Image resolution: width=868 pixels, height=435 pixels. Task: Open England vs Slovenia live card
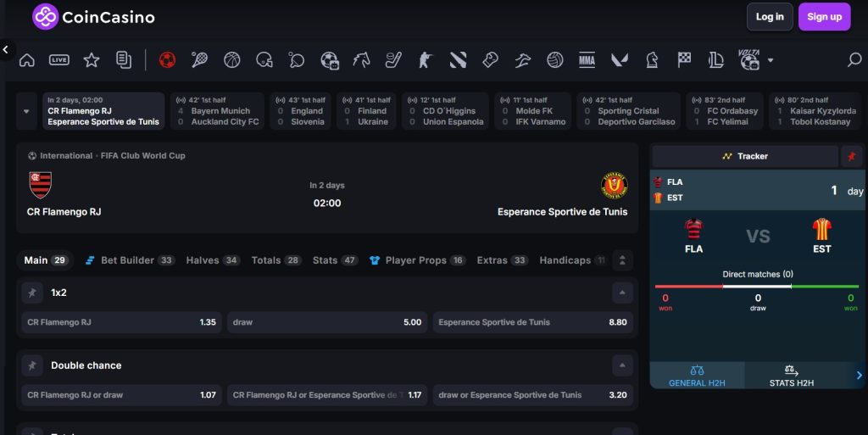coord(301,111)
